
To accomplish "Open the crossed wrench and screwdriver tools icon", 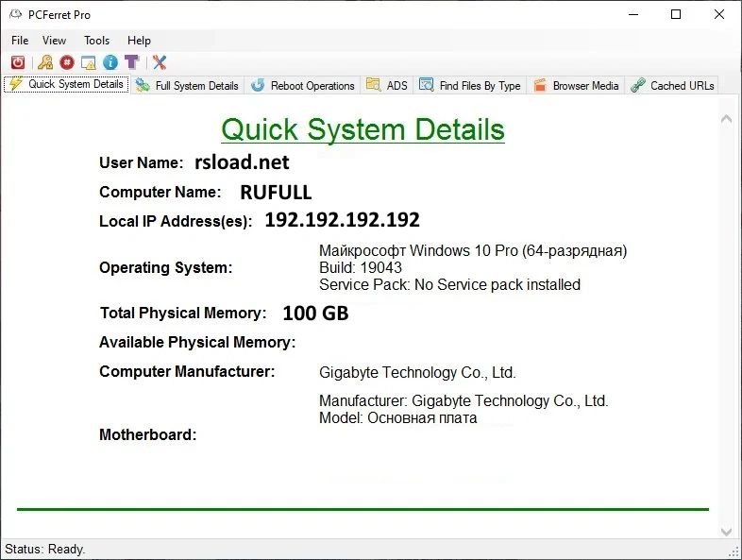I will [160, 62].
